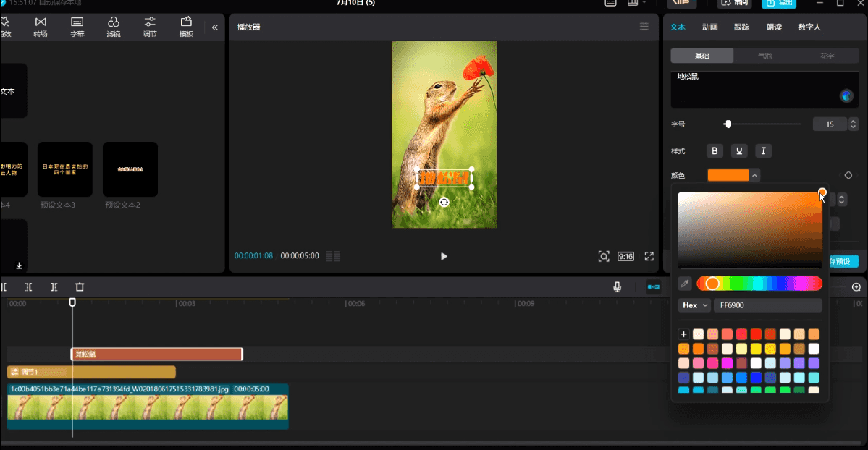The image size is (868, 450).
Task: Toggle underline text style
Action: tap(739, 151)
